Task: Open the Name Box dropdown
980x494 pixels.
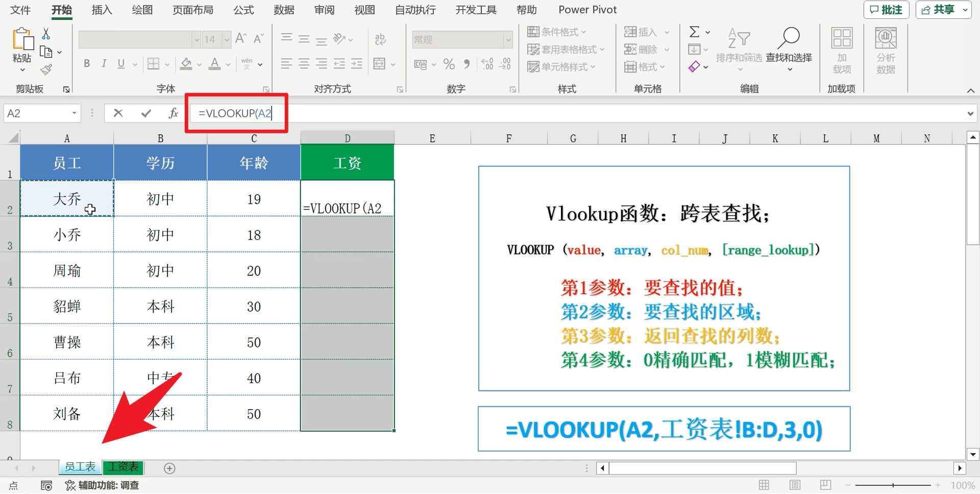Action: click(x=74, y=113)
